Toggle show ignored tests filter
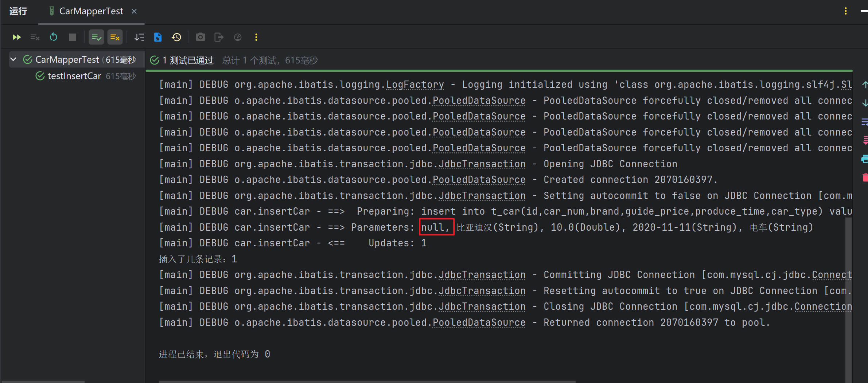Image resolution: width=868 pixels, height=383 pixels. 115,37
